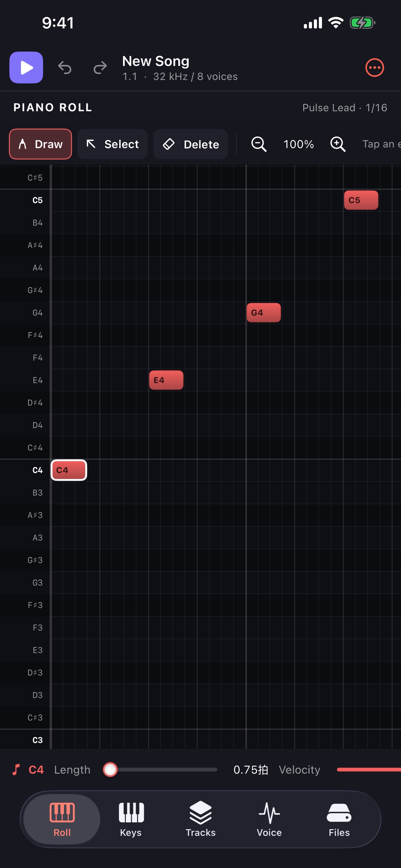Switch to the Select tool
The height and width of the screenshot is (868, 401).
tap(112, 144)
